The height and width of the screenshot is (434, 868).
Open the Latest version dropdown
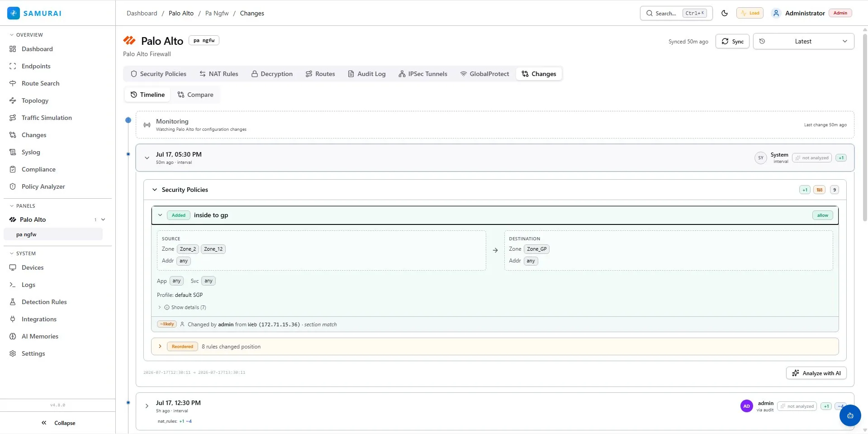[x=803, y=41]
